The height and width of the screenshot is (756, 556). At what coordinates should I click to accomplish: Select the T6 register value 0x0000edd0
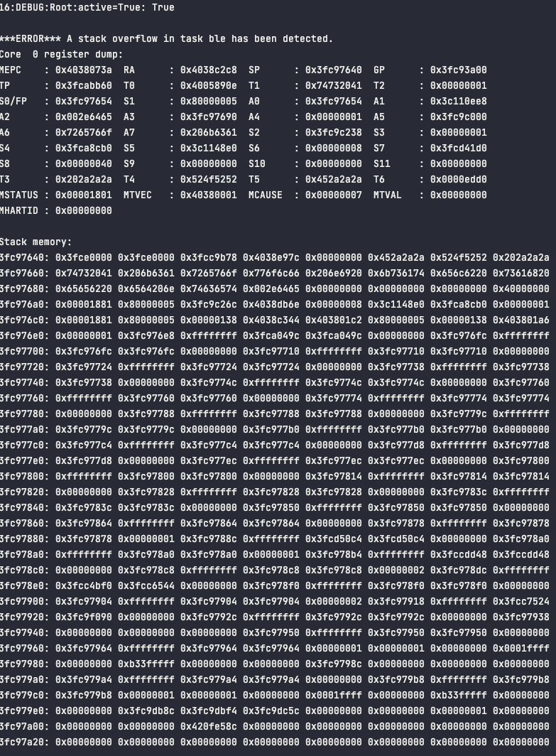458,179
